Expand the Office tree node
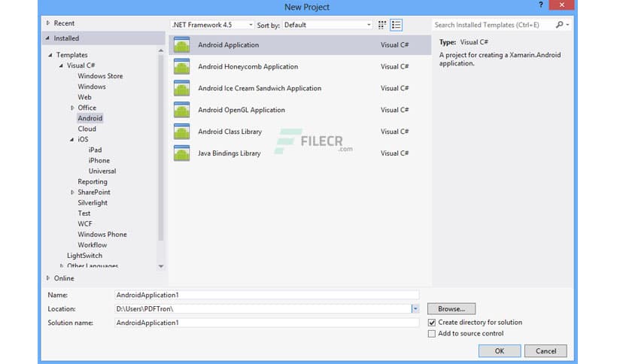The image size is (629, 364). [72, 108]
